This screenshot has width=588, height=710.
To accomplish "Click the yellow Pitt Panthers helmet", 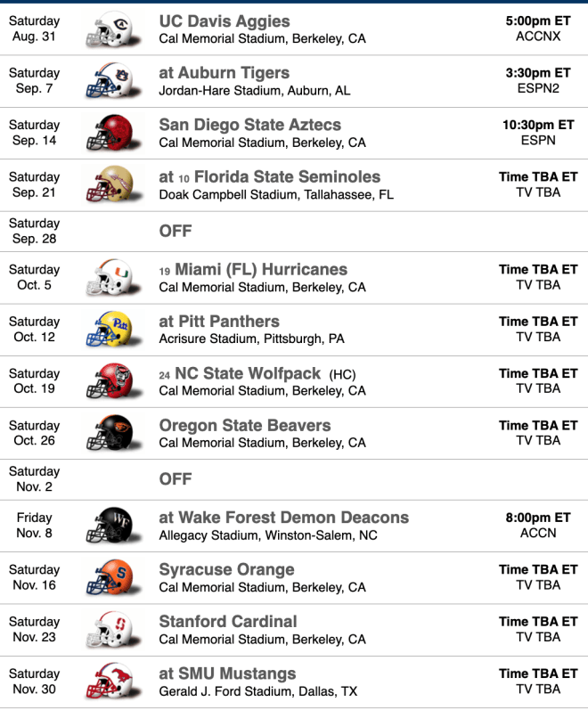I will [x=113, y=330].
